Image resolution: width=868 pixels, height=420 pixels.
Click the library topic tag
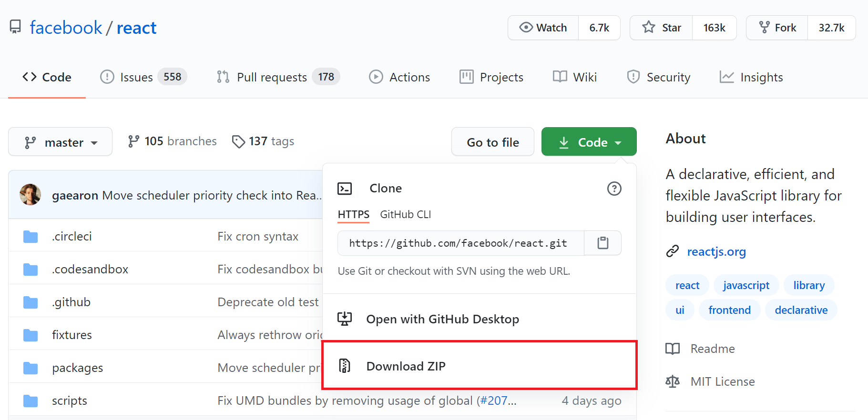[x=809, y=285]
